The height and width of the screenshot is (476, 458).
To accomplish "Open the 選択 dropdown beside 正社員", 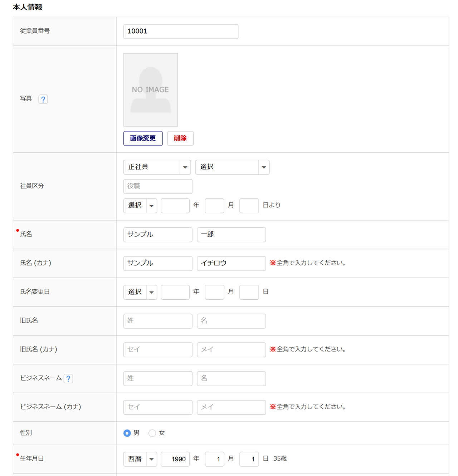I will 232,167.
